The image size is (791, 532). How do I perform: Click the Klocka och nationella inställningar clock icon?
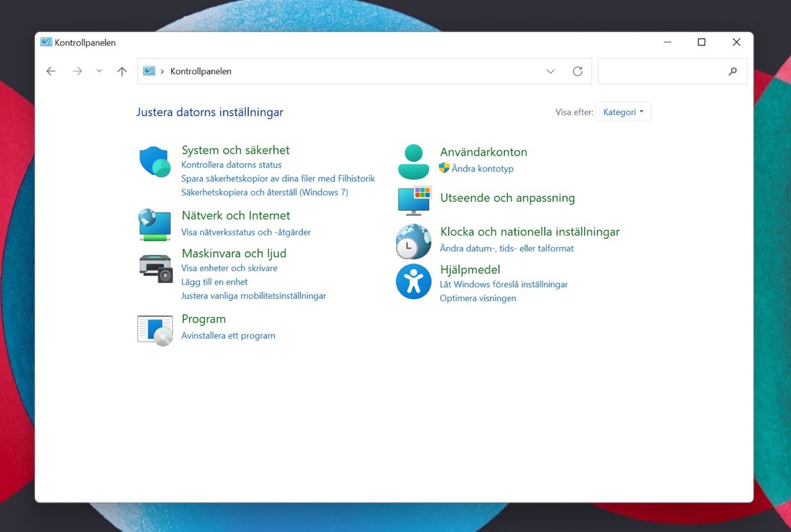pyautogui.click(x=413, y=241)
